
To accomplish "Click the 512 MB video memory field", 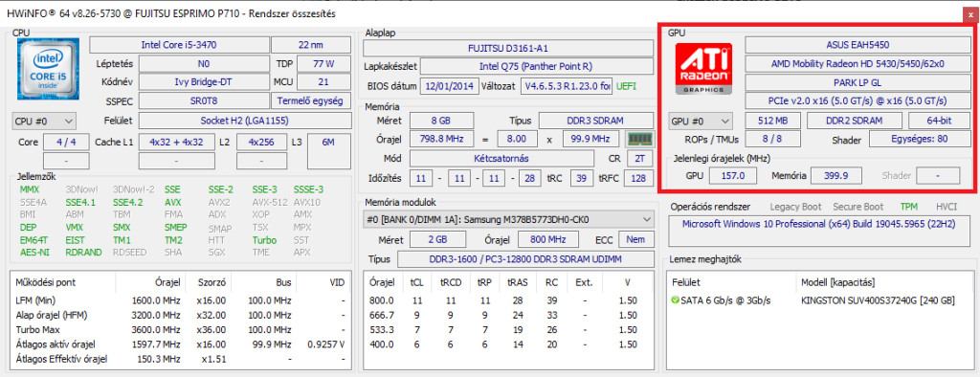I will click(x=772, y=121).
